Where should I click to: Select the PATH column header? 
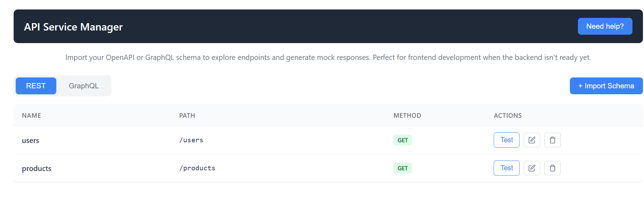[x=187, y=116]
